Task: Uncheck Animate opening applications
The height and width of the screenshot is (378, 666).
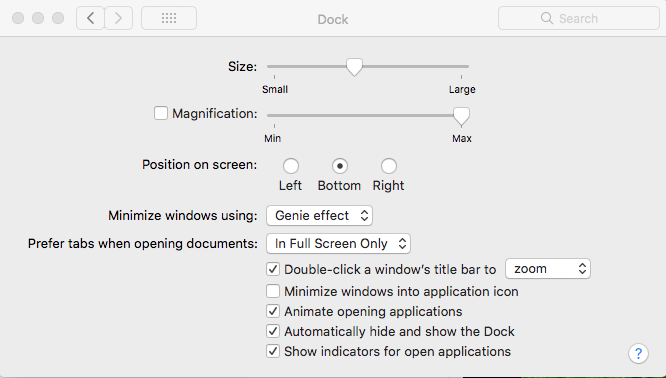Action: (273, 311)
